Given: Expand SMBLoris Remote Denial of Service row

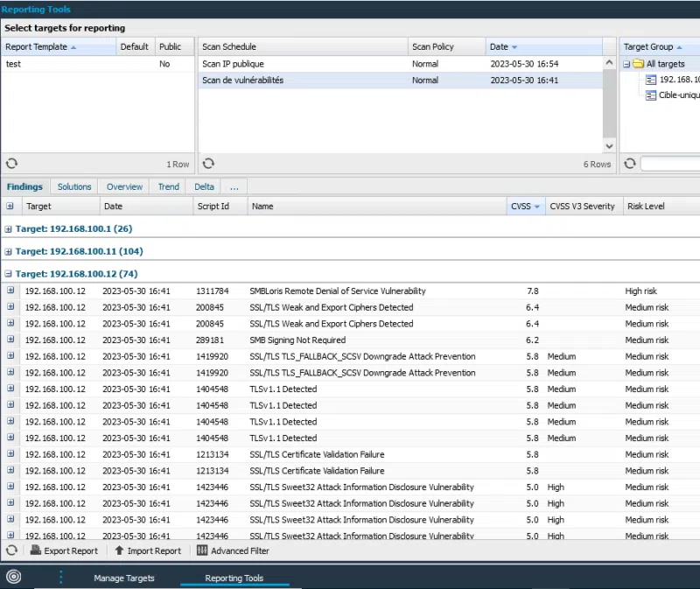Looking at the screenshot, I should click(10, 291).
